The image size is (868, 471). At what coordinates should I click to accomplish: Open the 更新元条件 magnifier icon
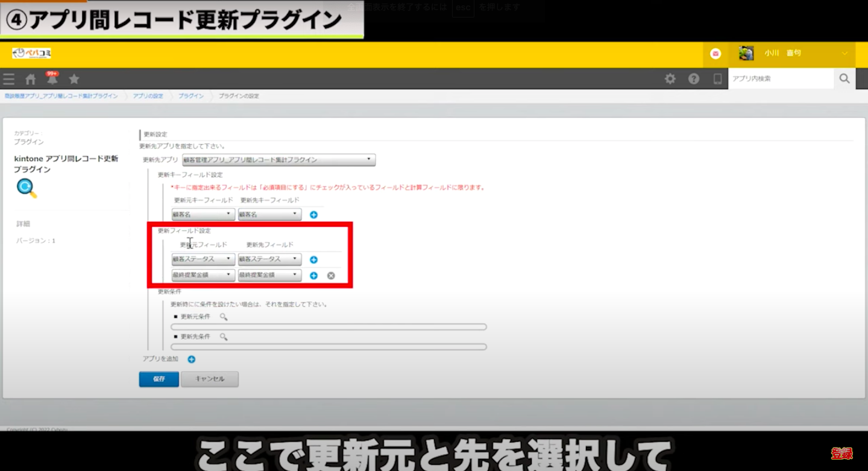tap(224, 317)
